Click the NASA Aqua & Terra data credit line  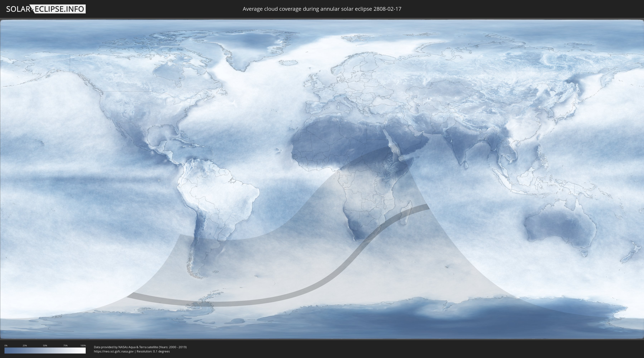pos(140,347)
